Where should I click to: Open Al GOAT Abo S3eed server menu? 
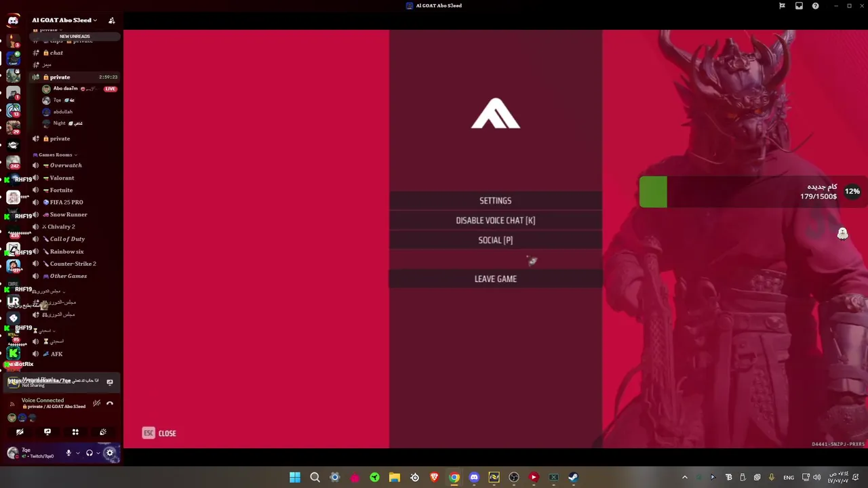pyautogui.click(x=64, y=20)
